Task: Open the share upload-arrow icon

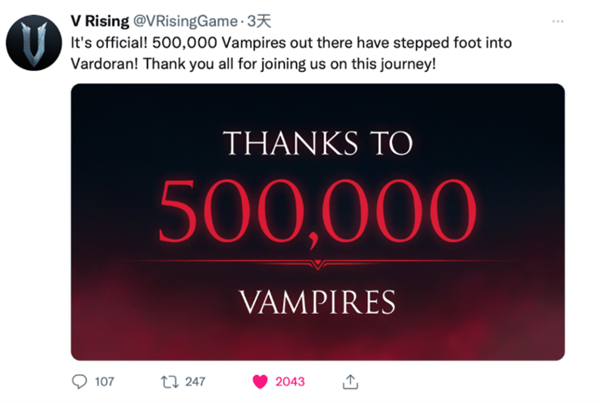Action: tap(350, 382)
